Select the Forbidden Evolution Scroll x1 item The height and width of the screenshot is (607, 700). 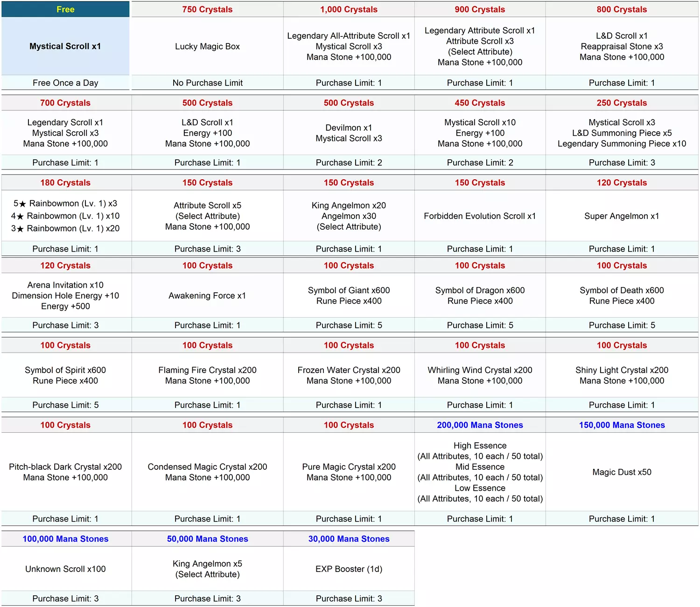(x=480, y=216)
